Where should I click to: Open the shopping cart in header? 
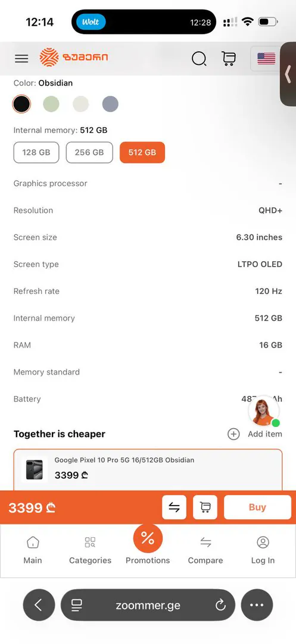click(x=229, y=58)
